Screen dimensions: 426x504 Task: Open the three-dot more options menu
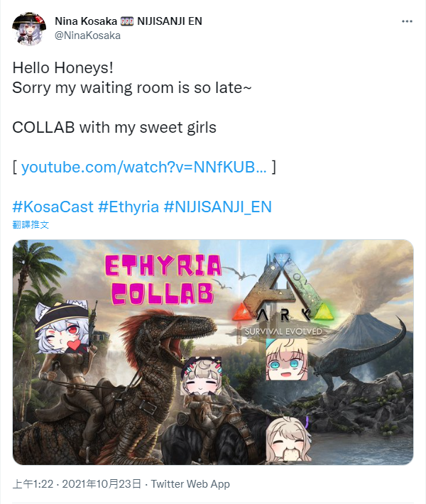click(407, 21)
